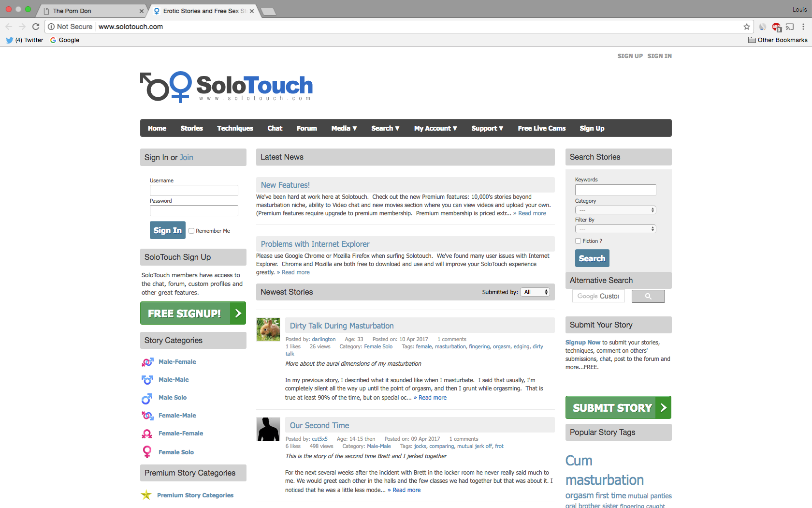Click the Female-Female category icon
Viewport: 812px width, 508px height.
click(147, 433)
